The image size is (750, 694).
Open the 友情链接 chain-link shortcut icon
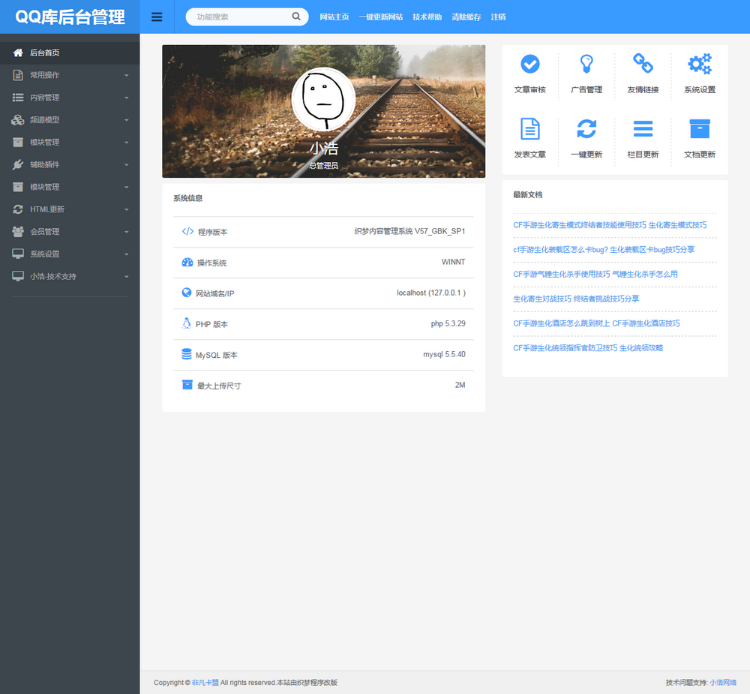pyautogui.click(x=643, y=64)
